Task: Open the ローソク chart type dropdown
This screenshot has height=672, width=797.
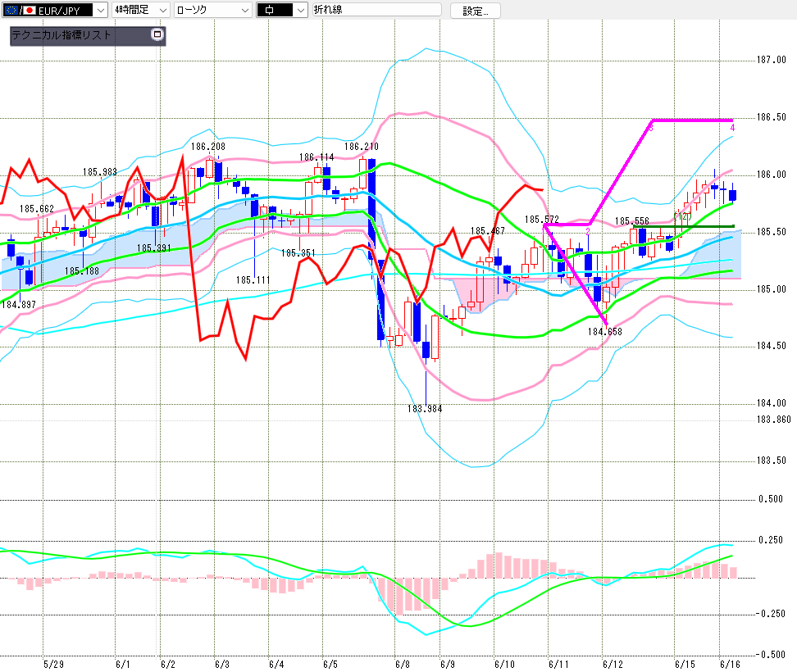Action: 213,10
